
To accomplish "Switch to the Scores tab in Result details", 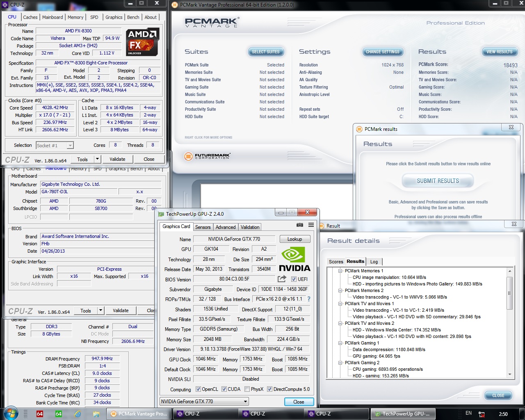I will (336, 262).
